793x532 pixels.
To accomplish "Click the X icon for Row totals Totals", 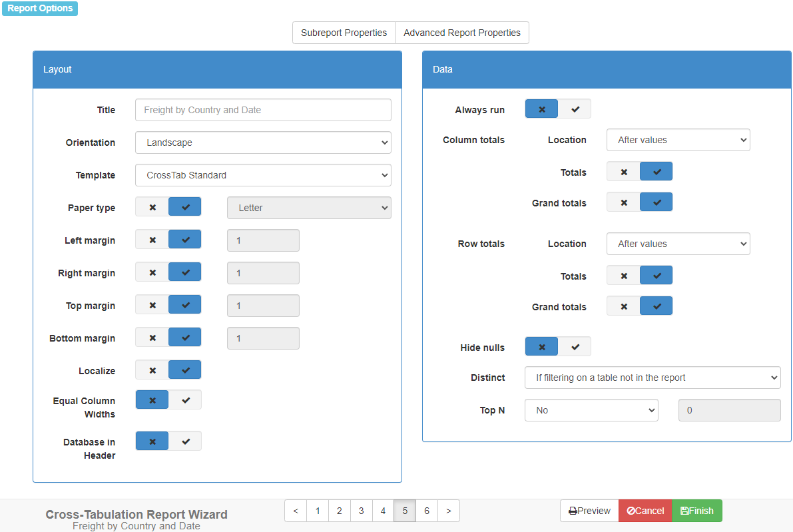I will [624, 276].
